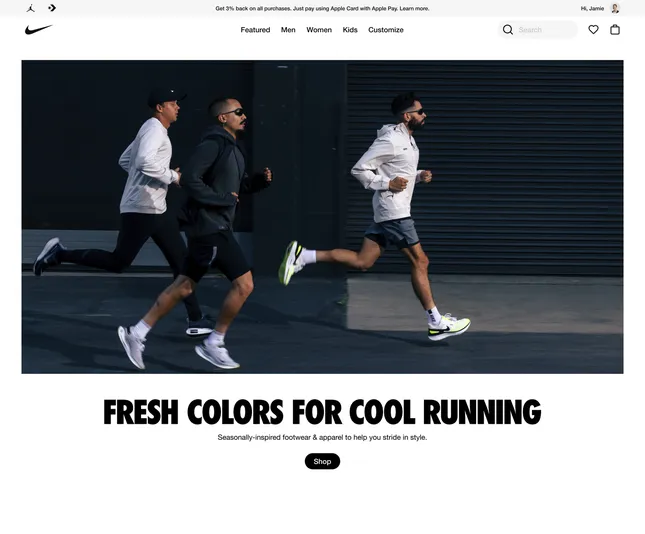Image resolution: width=645 pixels, height=534 pixels.
Task: Click the Jordan Jumpman logo icon
Action: point(31,8)
